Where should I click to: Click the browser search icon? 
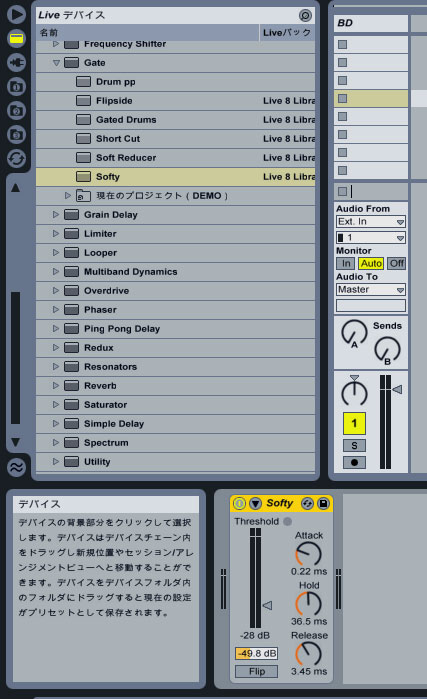tap(305, 16)
